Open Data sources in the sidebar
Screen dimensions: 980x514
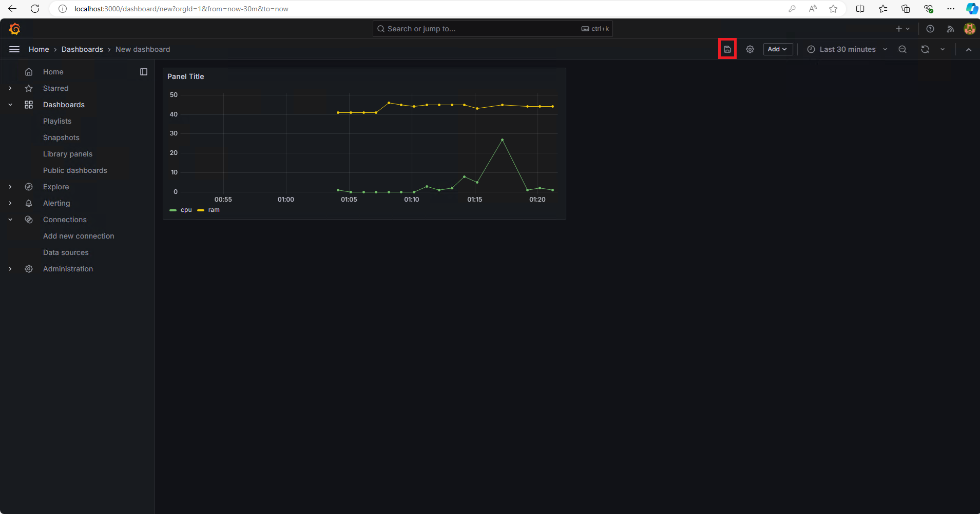click(x=66, y=252)
